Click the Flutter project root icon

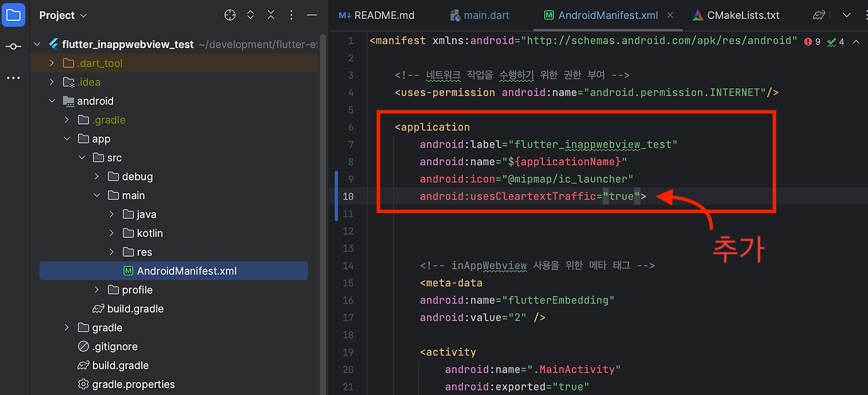tap(53, 44)
